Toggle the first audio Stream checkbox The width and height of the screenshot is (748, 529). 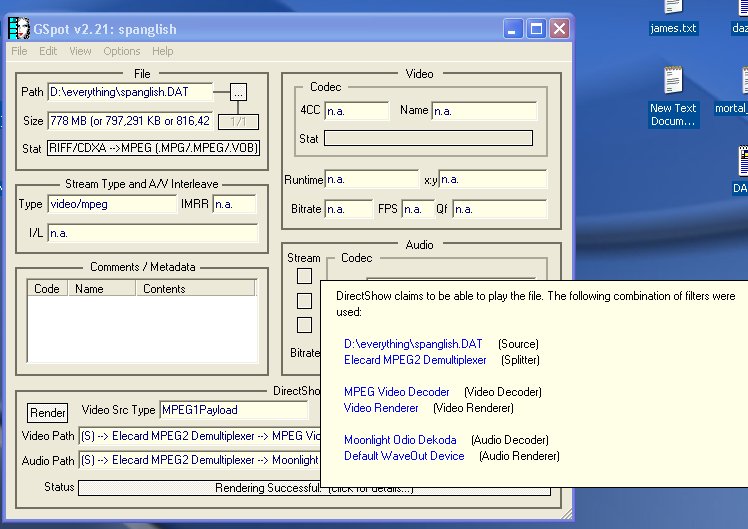click(304, 276)
